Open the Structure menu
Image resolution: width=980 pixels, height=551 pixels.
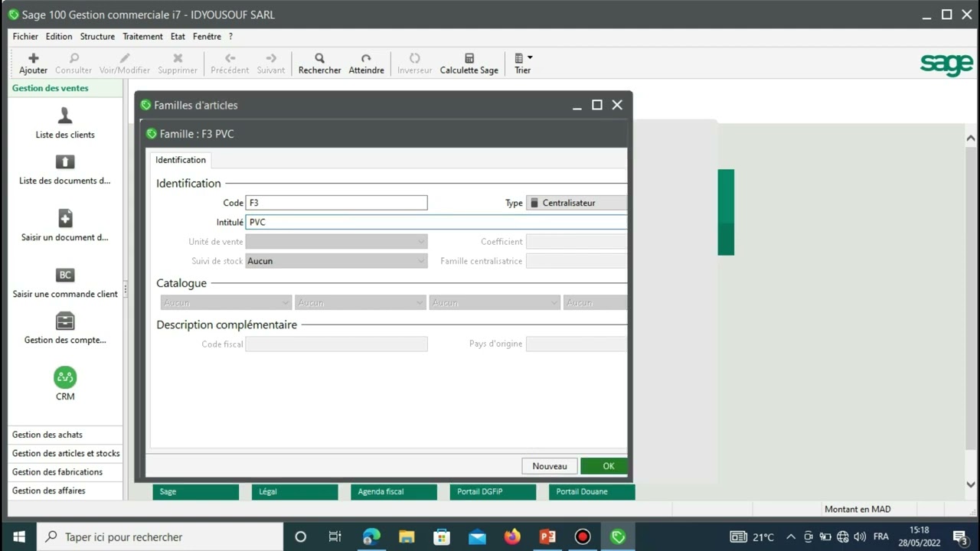tap(97, 36)
